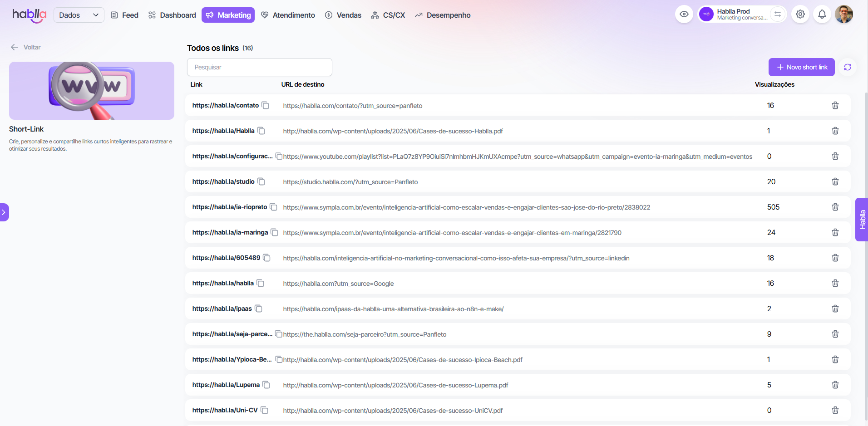Open the Desempenho tab
868x426 pixels.
443,15
